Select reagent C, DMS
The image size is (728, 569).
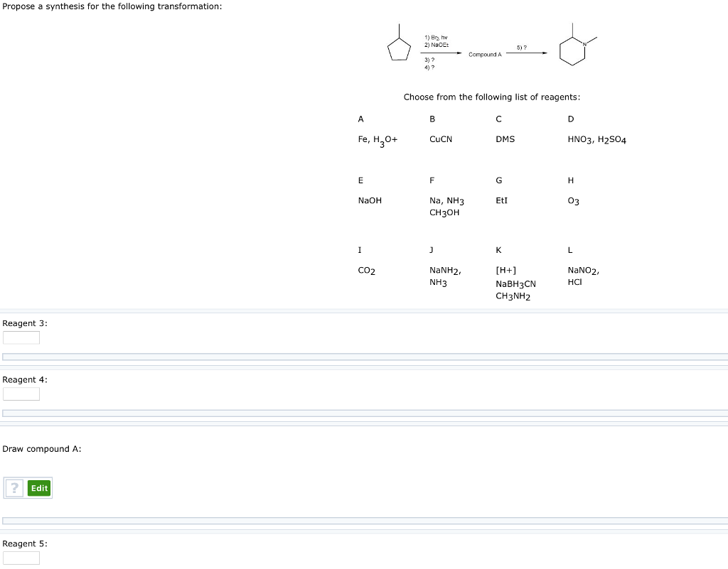tap(505, 139)
